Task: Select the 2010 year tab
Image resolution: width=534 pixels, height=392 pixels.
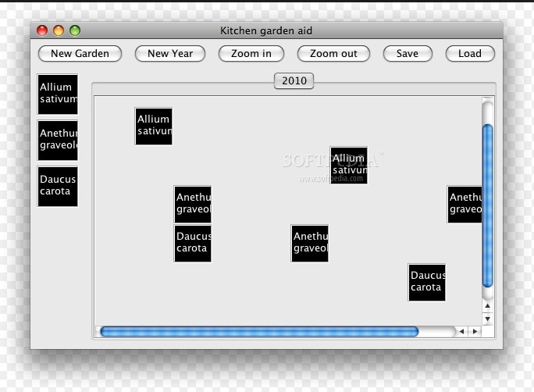Action: [x=294, y=81]
